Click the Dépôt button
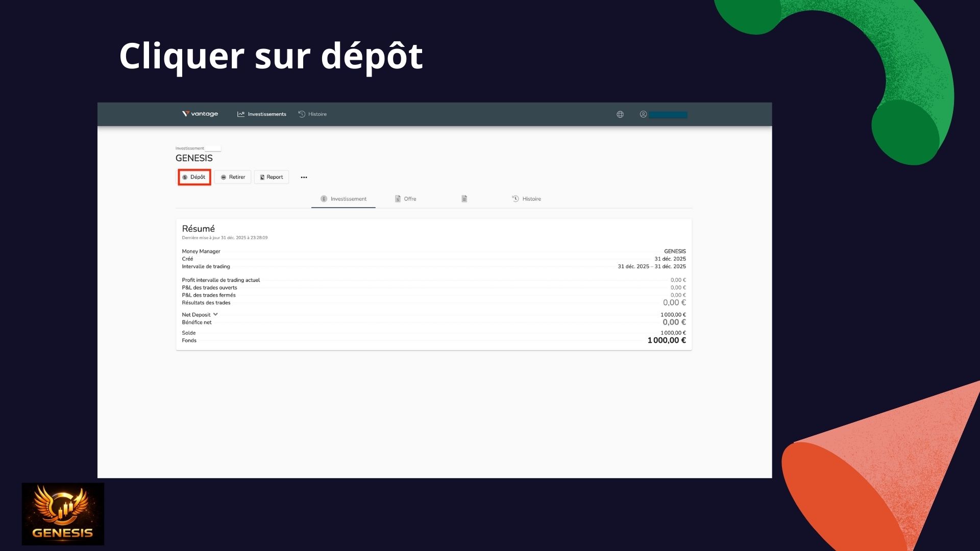The image size is (980, 551). [x=194, y=177]
